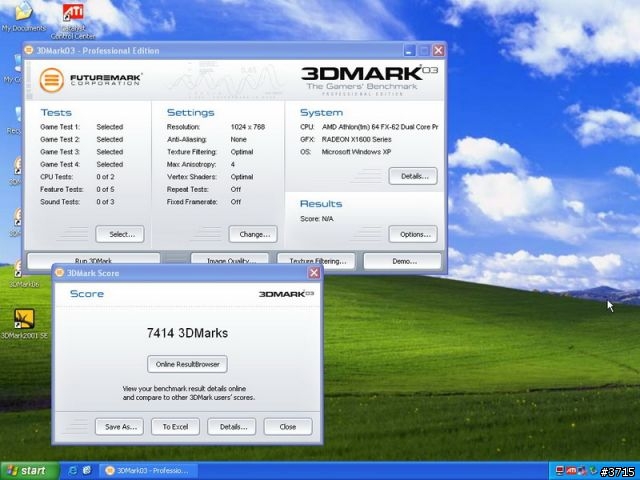The width and height of the screenshot is (640, 480).
Task: Click the 'Max Anisotropy:' label
Action: 191,164
